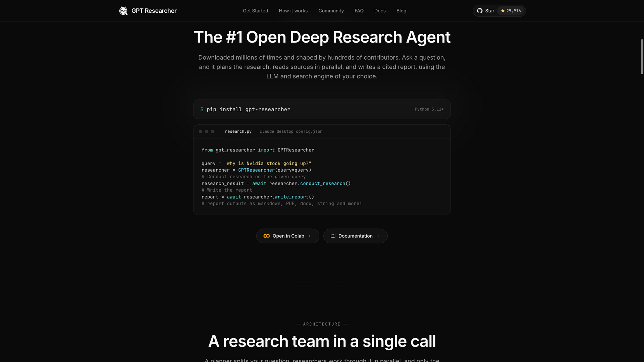Click the book icon beside Documentation
This screenshot has width=644, height=362.
point(333,236)
